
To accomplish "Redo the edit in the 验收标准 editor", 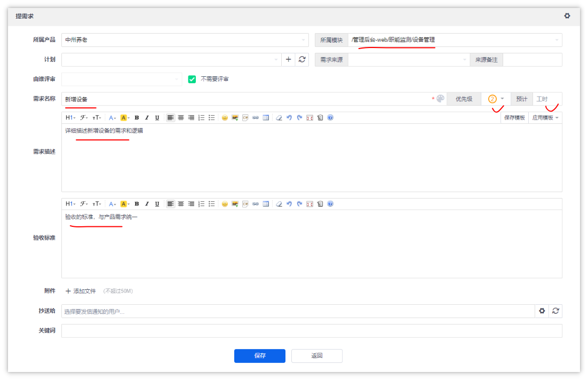I will point(299,204).
